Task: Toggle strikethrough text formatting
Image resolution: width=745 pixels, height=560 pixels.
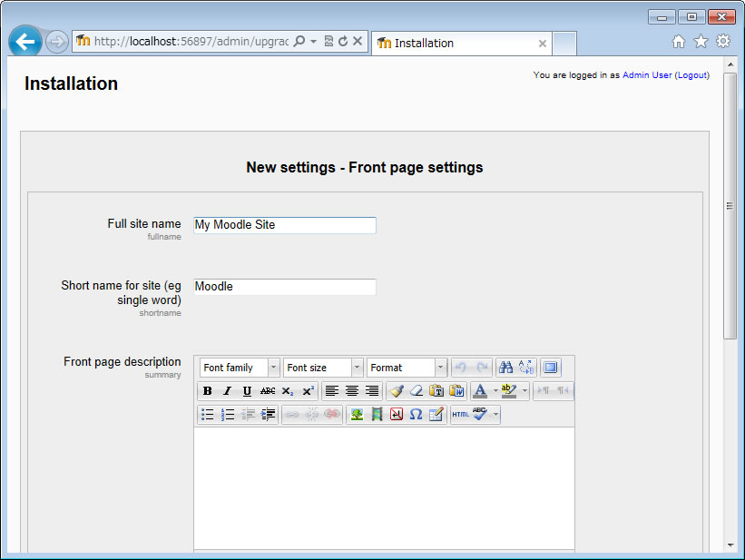Action: click(x=268, y=391)
